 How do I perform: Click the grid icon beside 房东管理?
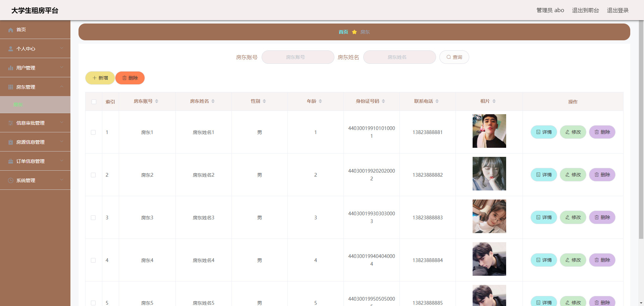pyautogui.click(x=11, y=87)
